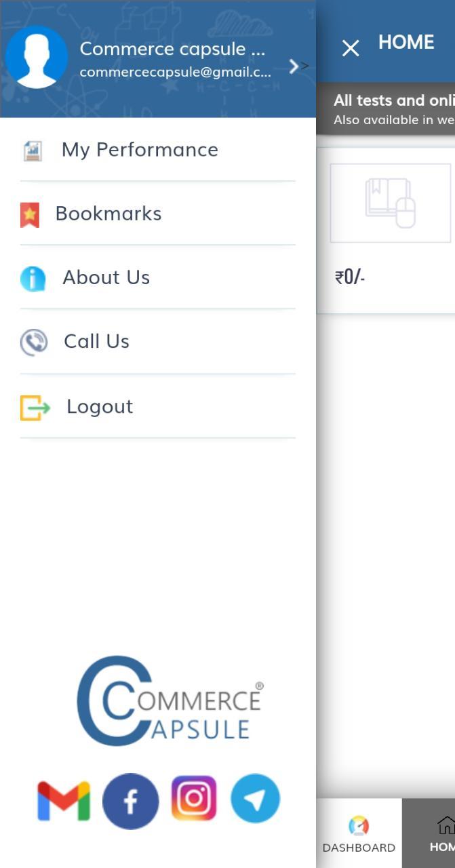Screen dimensions: 455x868
Task: Choose Call Us in the menu
Action: [x=158, y=341]
